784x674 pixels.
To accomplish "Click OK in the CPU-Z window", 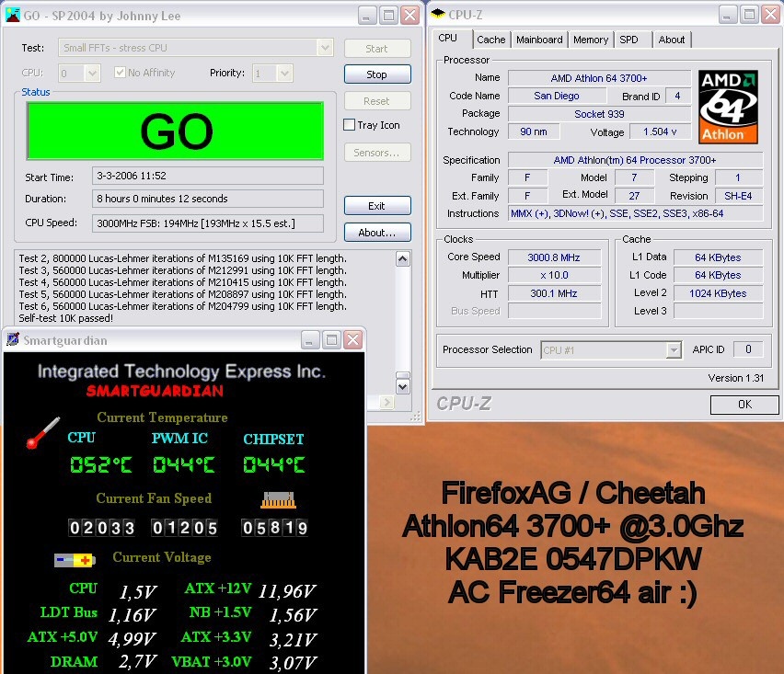I will (744, 405).
